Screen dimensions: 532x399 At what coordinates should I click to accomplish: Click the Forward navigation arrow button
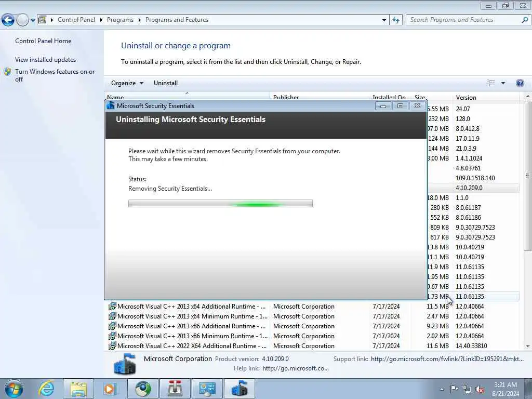(22, 20)
